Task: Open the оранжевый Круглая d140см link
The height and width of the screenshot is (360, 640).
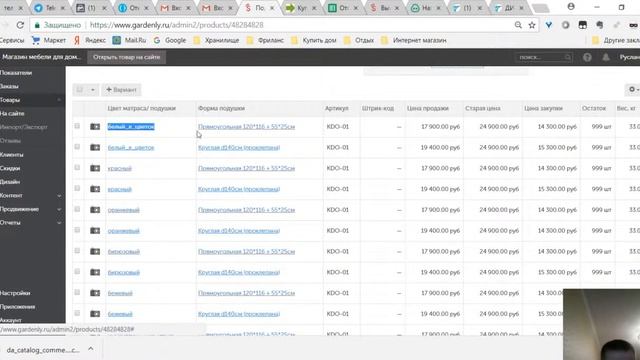Action: coord(239,231)
